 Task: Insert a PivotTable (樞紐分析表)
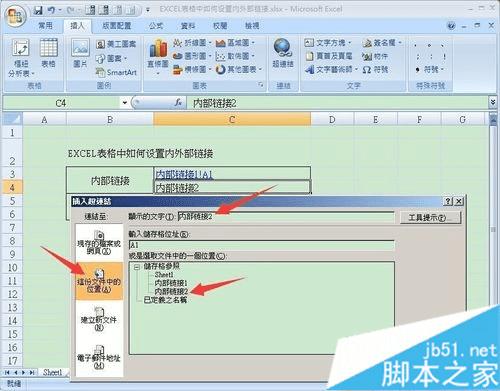pyautogui.click(x=21, y=57)
